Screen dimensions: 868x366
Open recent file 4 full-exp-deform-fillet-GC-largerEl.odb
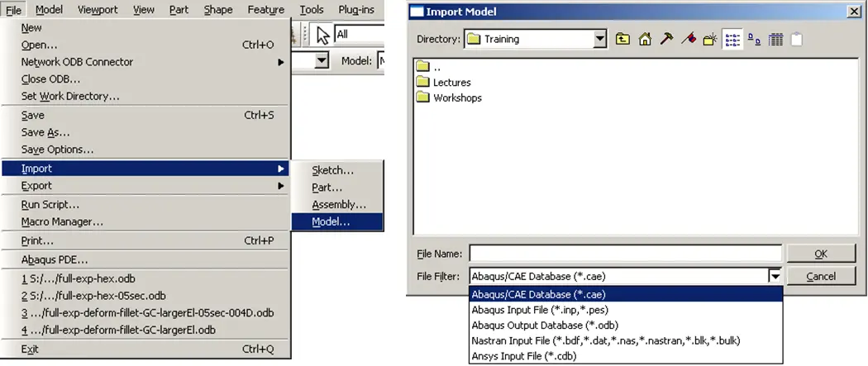click(x=145, y=330)
